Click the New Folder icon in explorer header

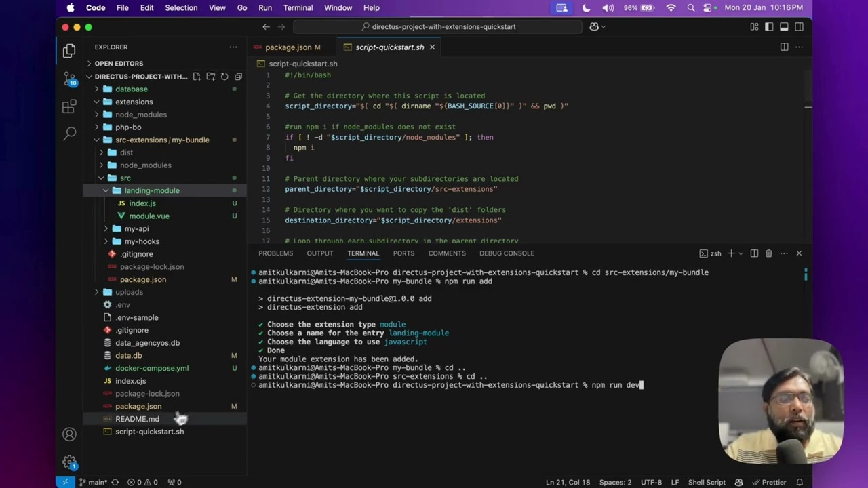(210, 77)
